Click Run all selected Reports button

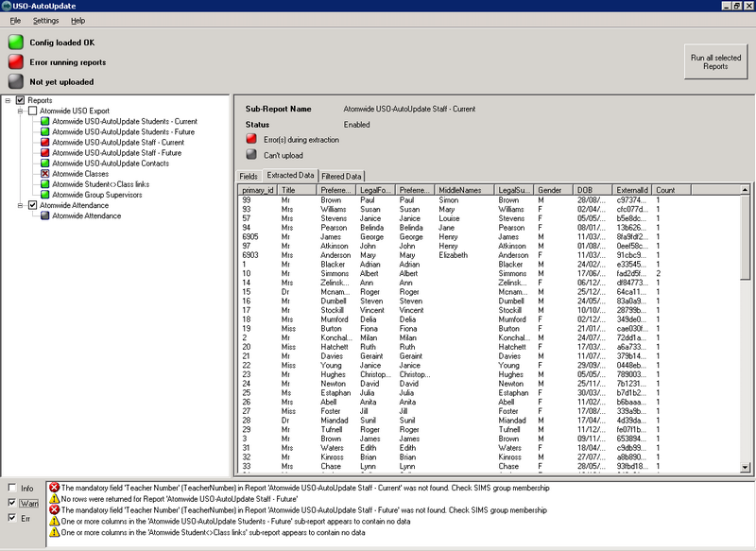715,61
